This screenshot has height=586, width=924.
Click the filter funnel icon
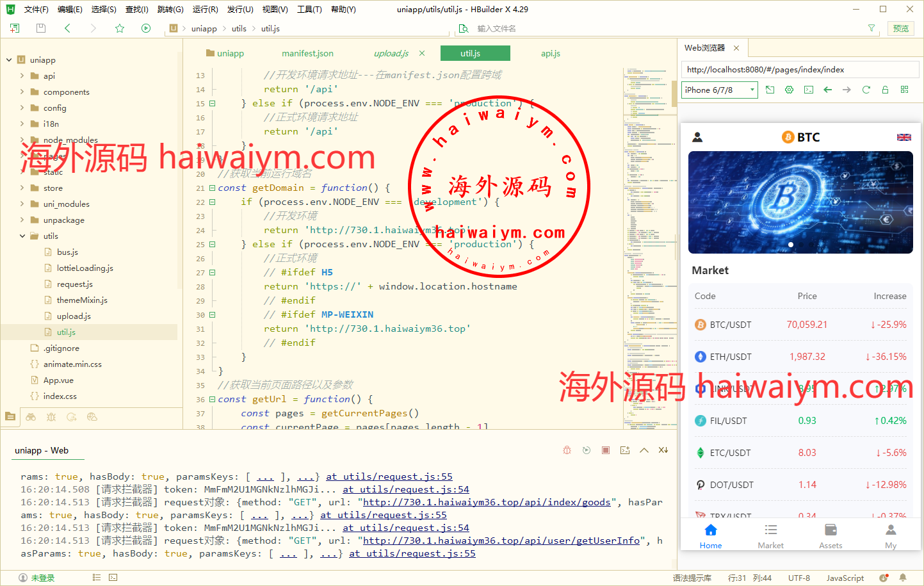click(x=871, y=28)
